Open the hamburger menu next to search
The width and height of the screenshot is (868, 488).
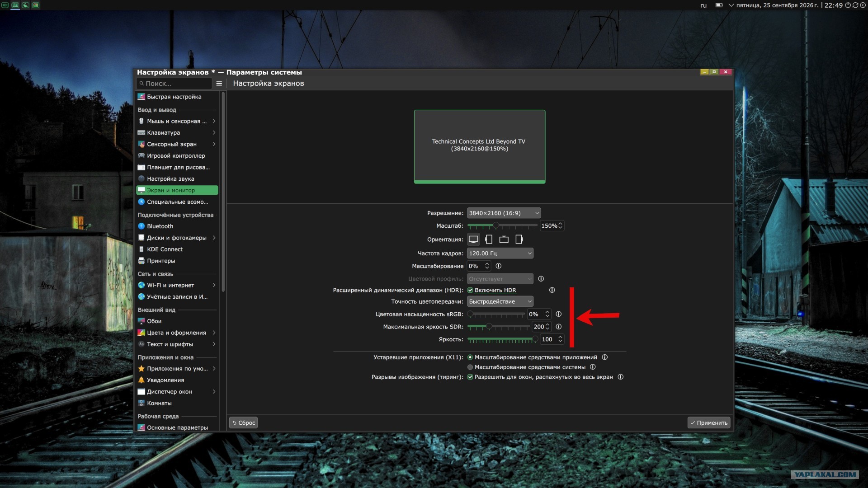point(219,84)
